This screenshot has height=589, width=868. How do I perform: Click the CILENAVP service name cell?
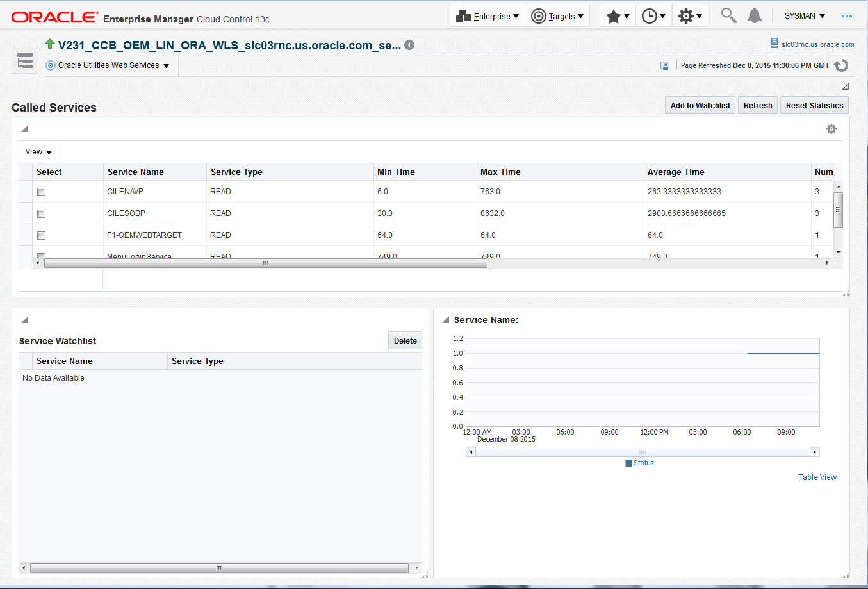click(125, 192)
